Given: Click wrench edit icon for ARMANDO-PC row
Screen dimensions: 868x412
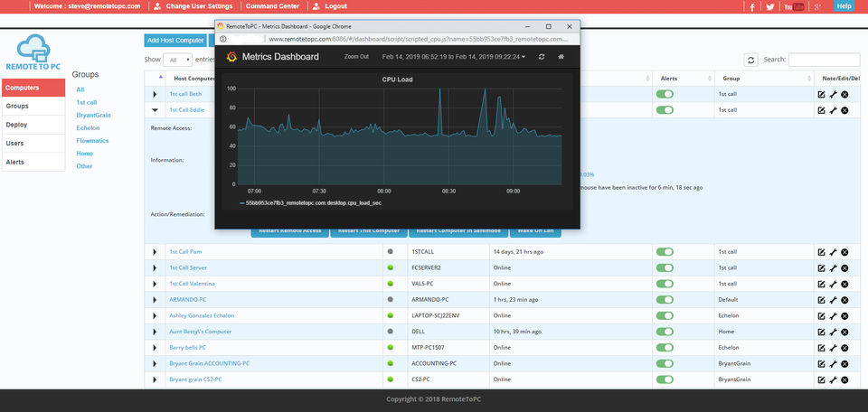Looking at the screenshot, I should (833, 299).
